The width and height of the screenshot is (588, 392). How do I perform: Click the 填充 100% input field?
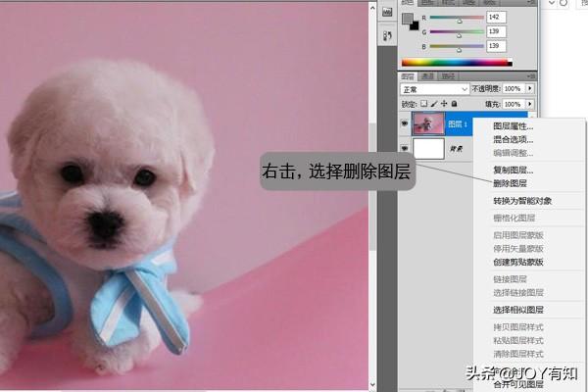[514, 104]
